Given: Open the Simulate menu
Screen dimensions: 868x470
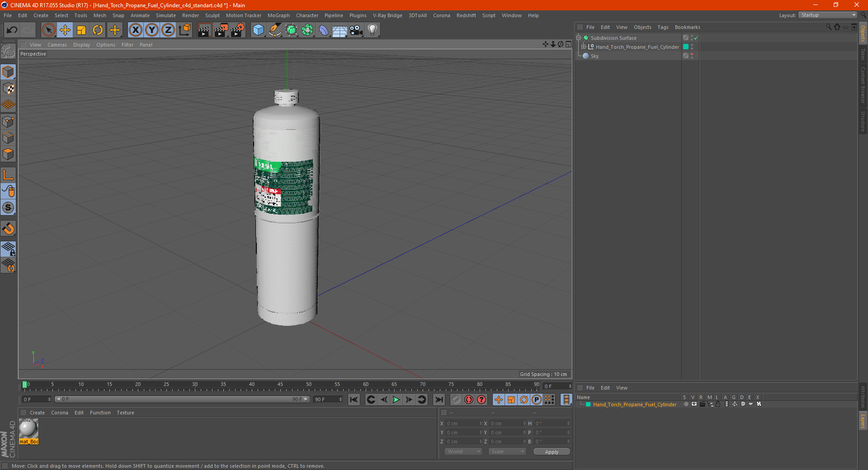Looking at the screenshot, I should click(x=166, y=15).
